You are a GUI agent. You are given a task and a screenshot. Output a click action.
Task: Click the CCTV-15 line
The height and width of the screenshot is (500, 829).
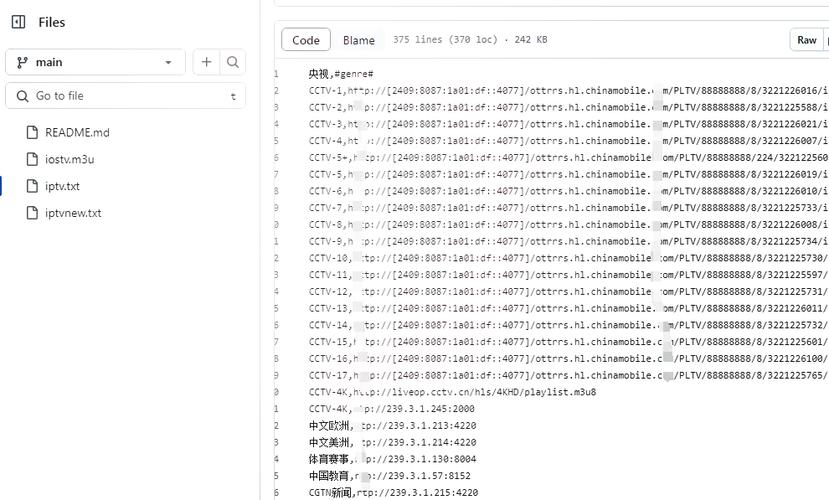point(569,342)
